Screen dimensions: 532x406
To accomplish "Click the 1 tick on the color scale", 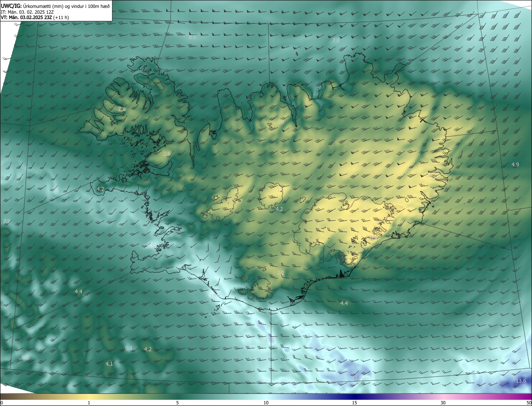I will click(89, 403).
